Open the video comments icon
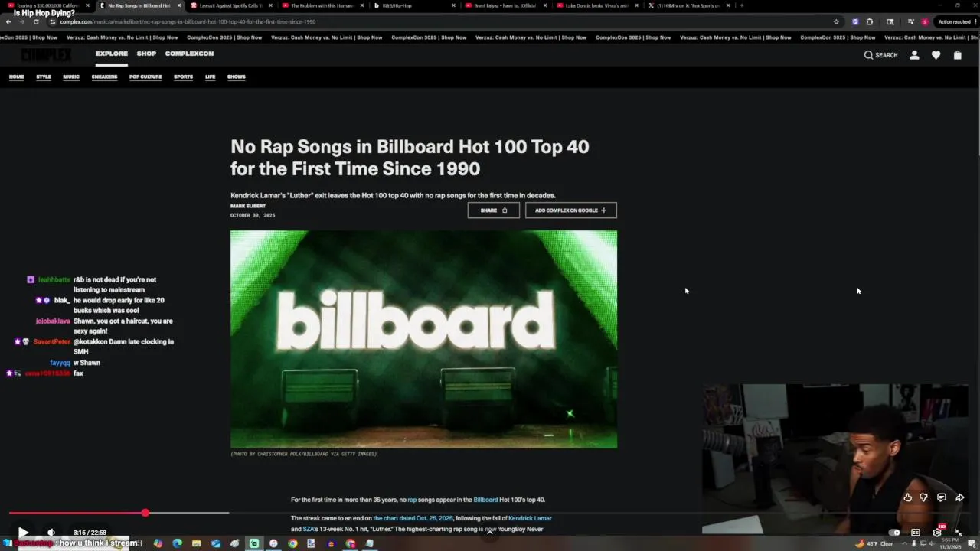The image size is (980, 551). tap(942, 497)
